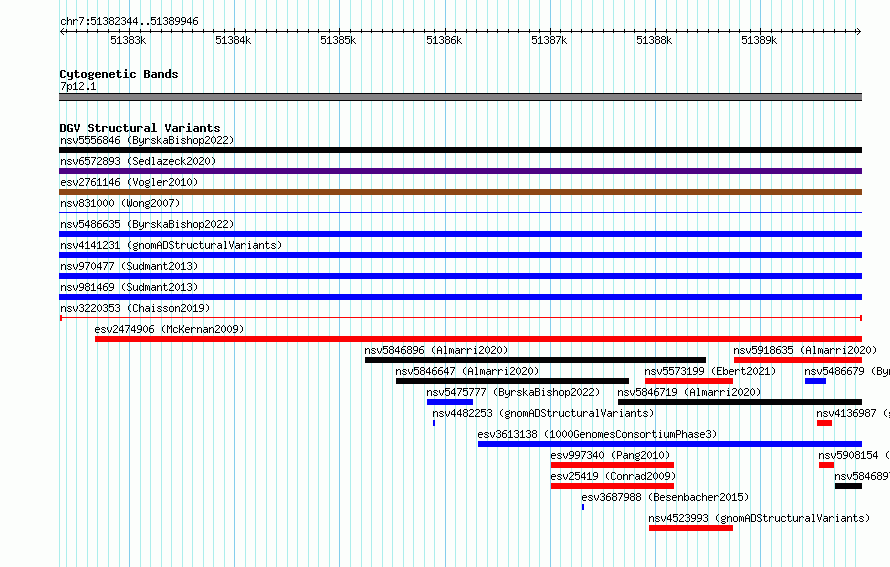The image size is (890, 567).
Task: Click the black nsv5846896 variant bar
Action: click(535, 360)
